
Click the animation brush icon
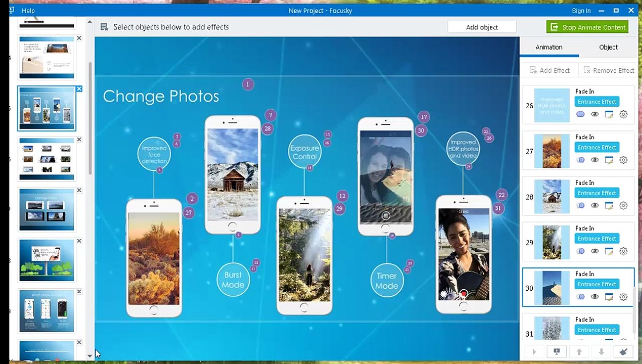(x=623, y=352)
